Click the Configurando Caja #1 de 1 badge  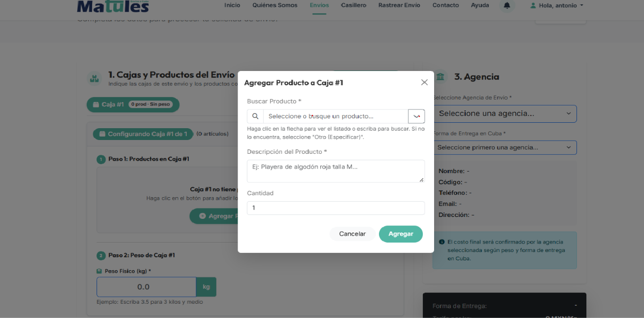pos(143,134)
